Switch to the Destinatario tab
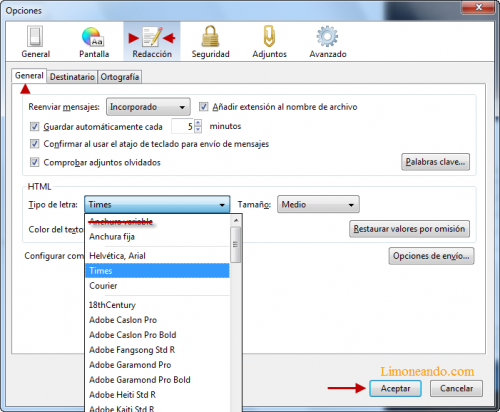Viewport: 500px width, 412px height. [x=72, y=77]
